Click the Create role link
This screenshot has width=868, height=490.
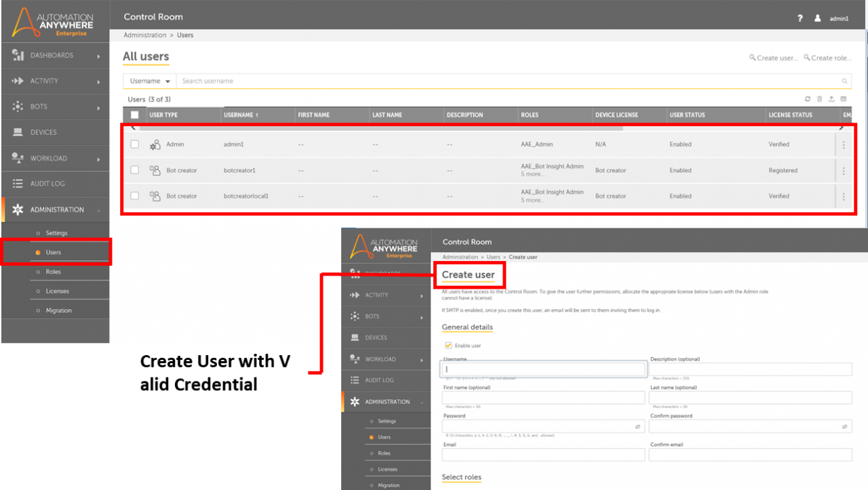click(828, 58)
